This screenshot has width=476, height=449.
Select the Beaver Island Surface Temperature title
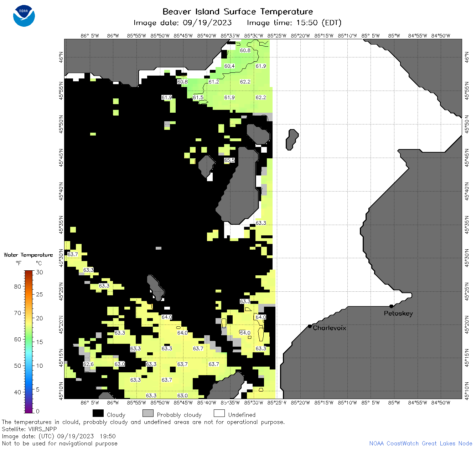pos(238,11)
